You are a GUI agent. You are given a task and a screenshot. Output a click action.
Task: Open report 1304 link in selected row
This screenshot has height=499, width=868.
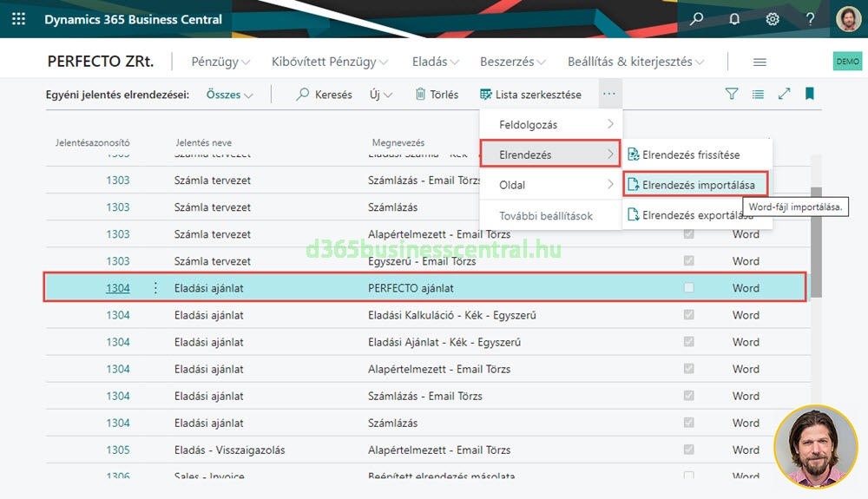tap(118, 288)
